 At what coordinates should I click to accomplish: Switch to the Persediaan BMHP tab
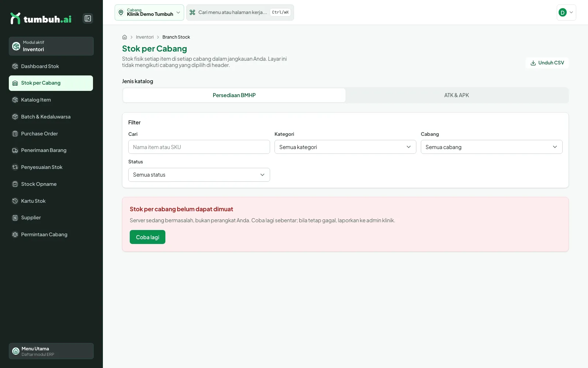pos(234,95)
